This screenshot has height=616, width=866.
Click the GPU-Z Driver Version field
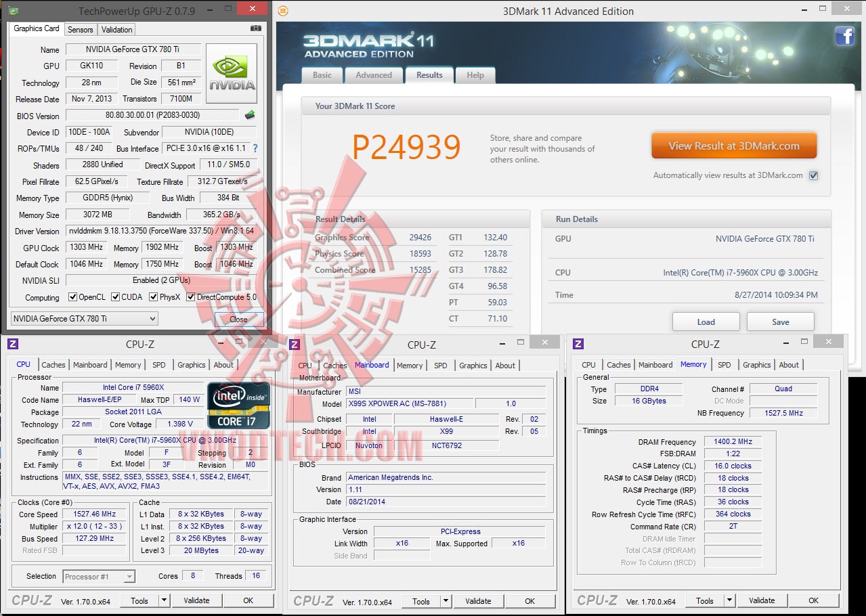coord(161,232)
